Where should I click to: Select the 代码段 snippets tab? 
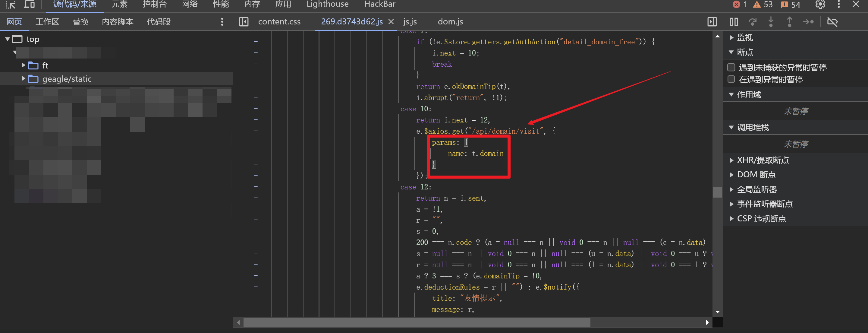click(158, 22)
